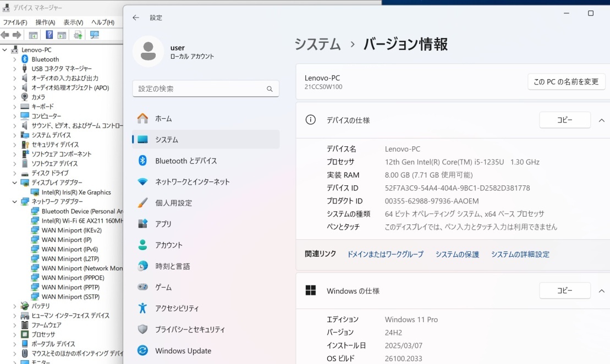Select the Windows Update icon in the sidebar

[143, 350]
